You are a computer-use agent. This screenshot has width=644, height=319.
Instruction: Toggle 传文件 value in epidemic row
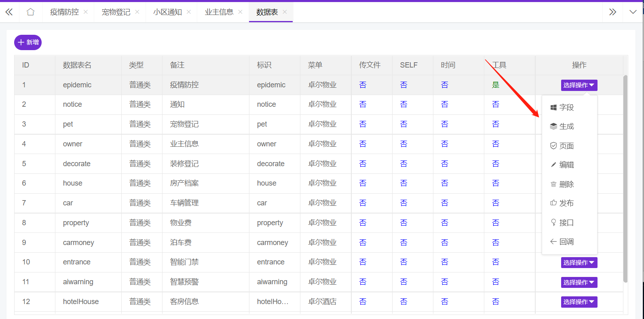(363, 85)
